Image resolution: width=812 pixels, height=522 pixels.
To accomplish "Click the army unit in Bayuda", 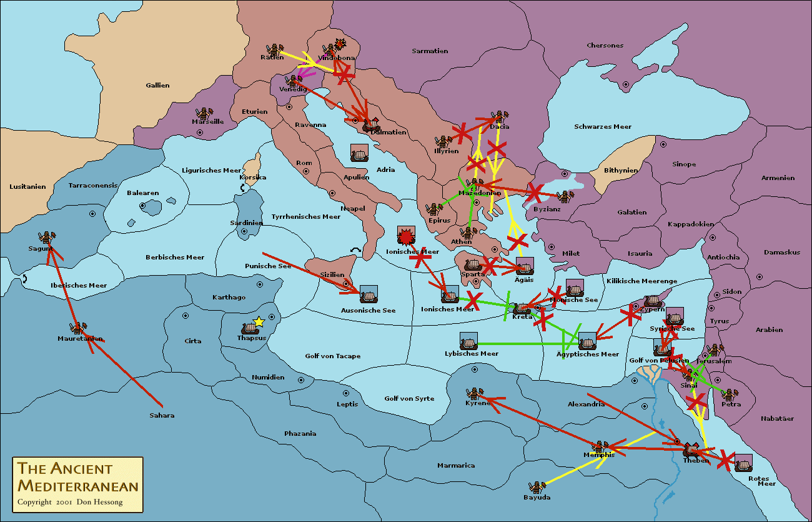I will (x=535, y=487).
